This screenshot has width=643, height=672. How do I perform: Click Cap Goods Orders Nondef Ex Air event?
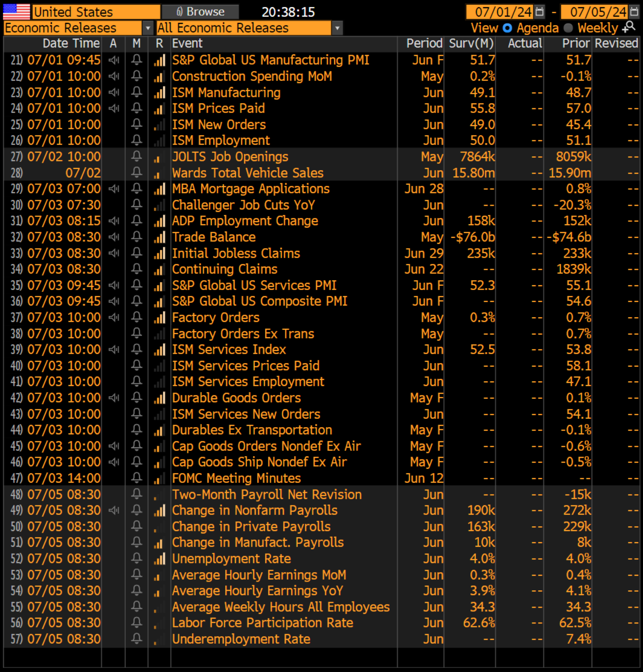click(x=267, y=446)
